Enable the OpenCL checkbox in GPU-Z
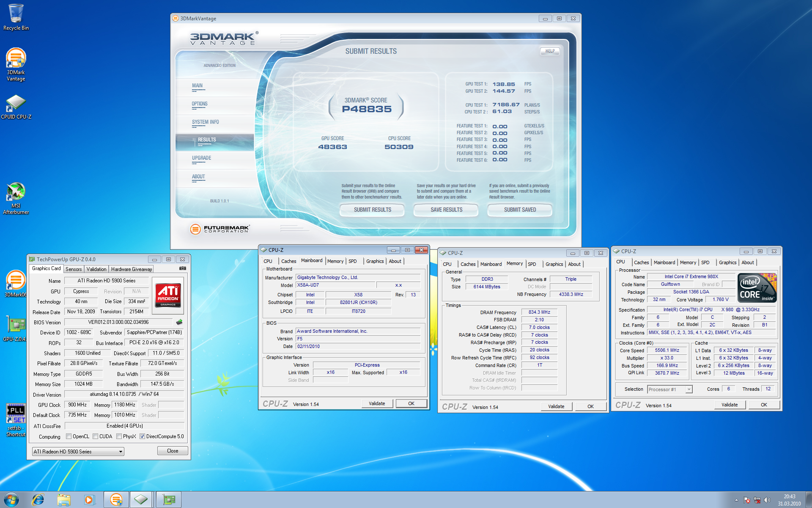 coord(69,436)
